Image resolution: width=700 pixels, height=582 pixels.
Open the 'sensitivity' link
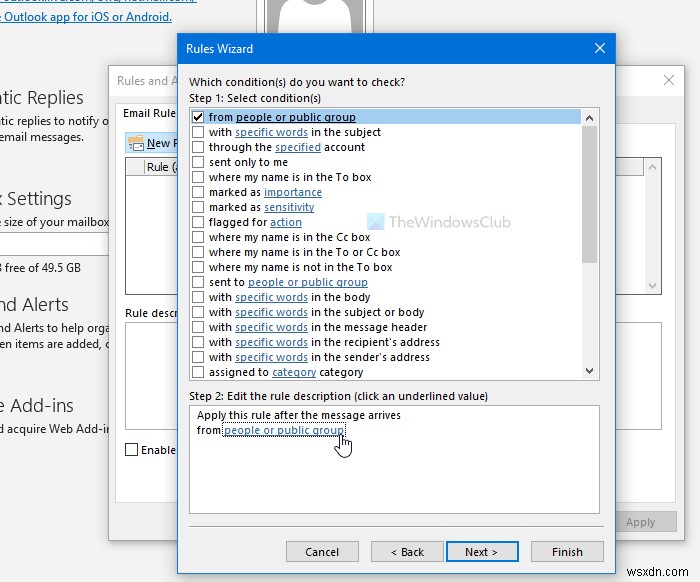[289, 207]
